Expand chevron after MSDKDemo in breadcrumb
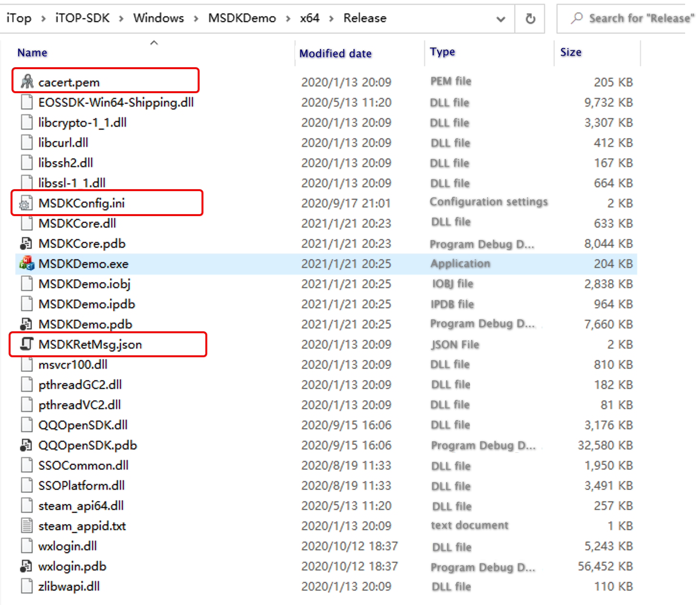Viewport: 700px width, 605px height. (288, 19)
